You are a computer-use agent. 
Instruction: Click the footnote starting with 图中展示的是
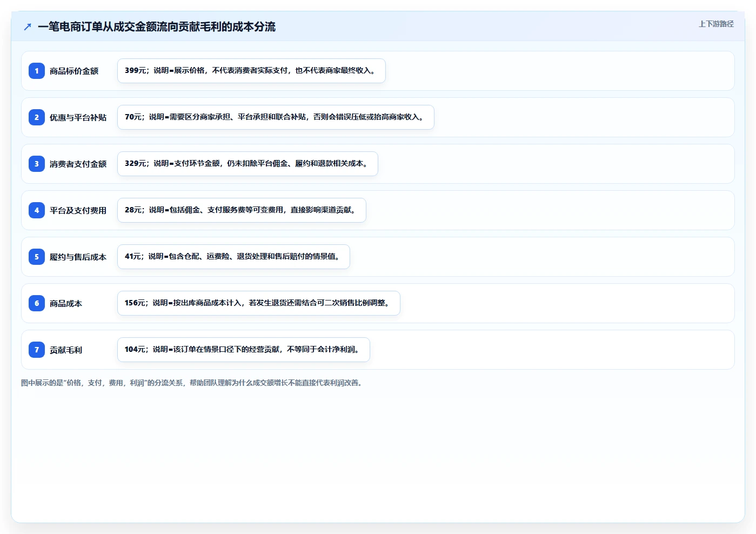[192, 383]
